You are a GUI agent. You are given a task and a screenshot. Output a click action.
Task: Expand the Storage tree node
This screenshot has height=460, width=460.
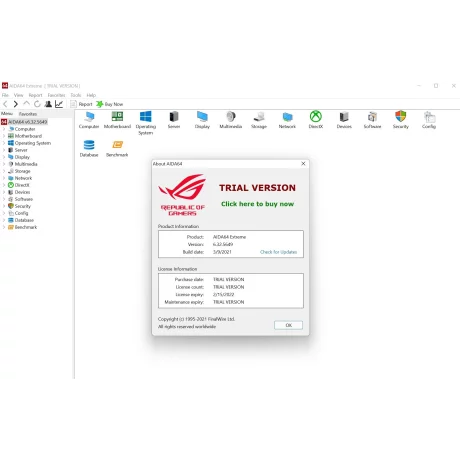pyautogui.click(x=4, y=171)
